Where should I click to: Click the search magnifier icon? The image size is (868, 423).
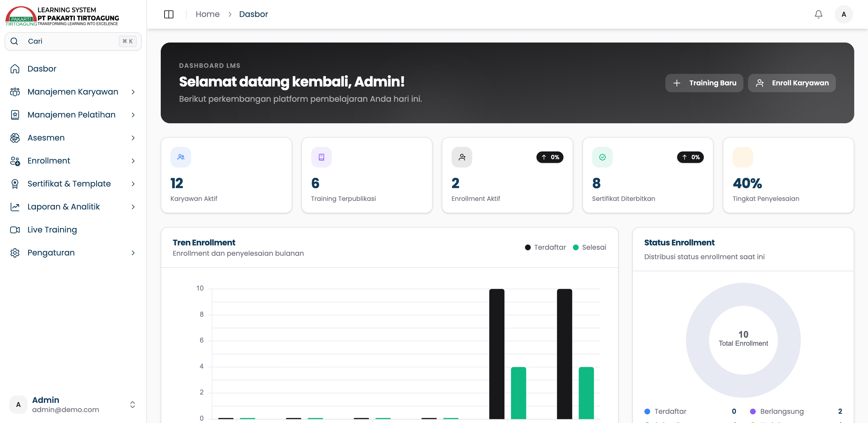(14, 41)
